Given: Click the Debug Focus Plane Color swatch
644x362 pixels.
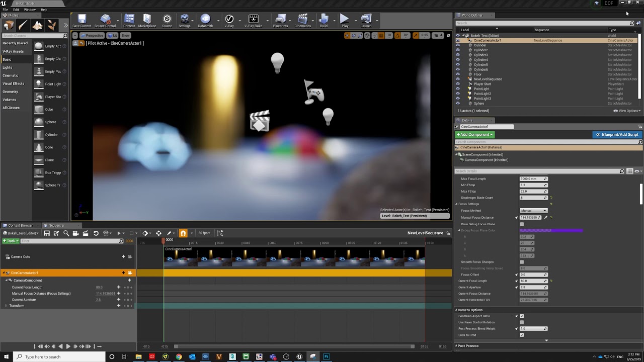Looking at the screenshot, I should pos(551,231).
